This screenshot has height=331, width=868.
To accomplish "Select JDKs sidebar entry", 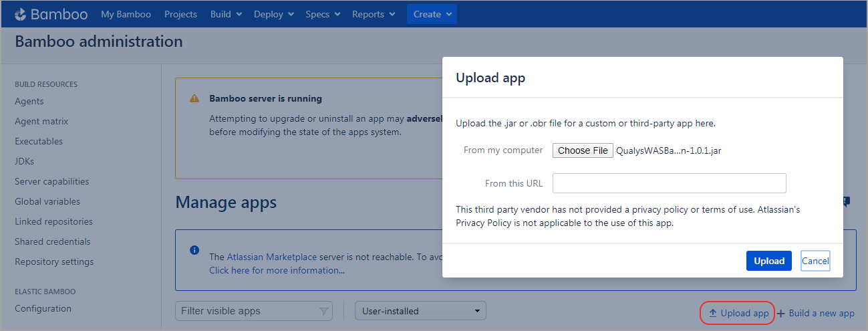I will click(x=24, y=161).
